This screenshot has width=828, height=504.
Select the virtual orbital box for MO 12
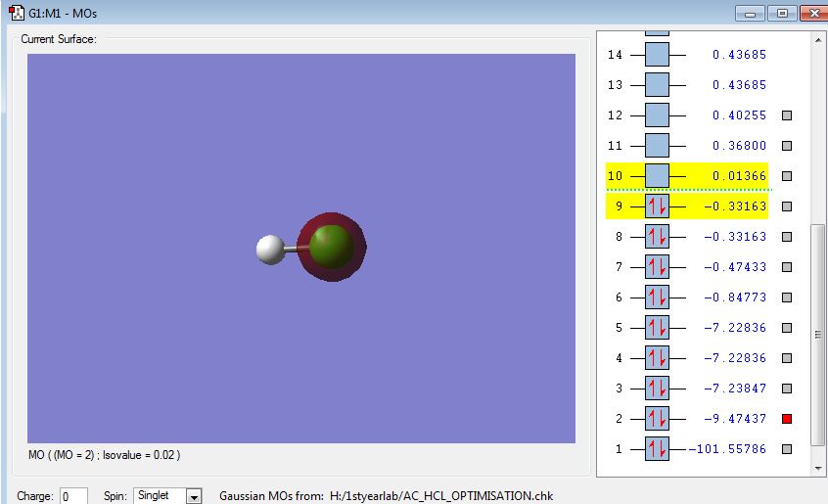point(657,115)
